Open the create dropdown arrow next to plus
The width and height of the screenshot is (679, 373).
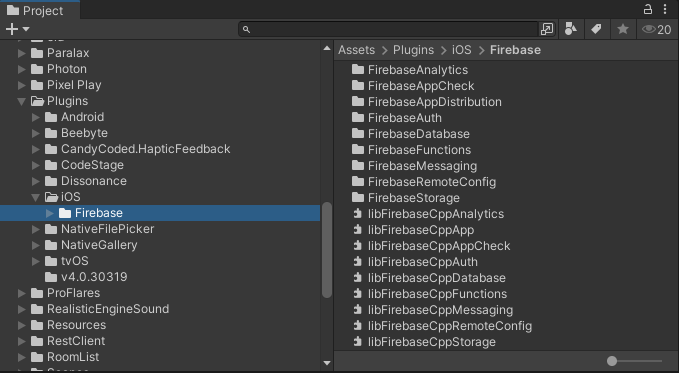click(26, 29)
